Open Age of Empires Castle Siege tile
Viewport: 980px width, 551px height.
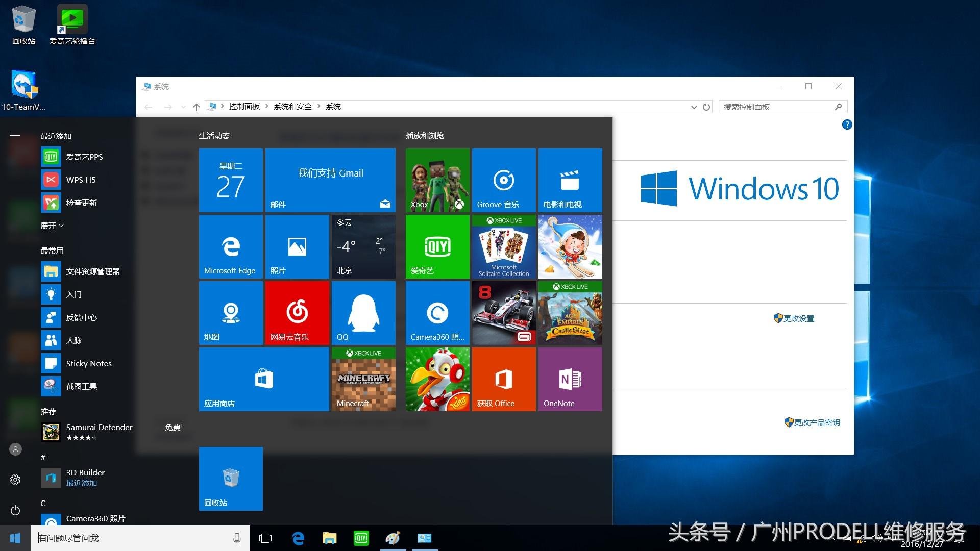tap(570, 313)
